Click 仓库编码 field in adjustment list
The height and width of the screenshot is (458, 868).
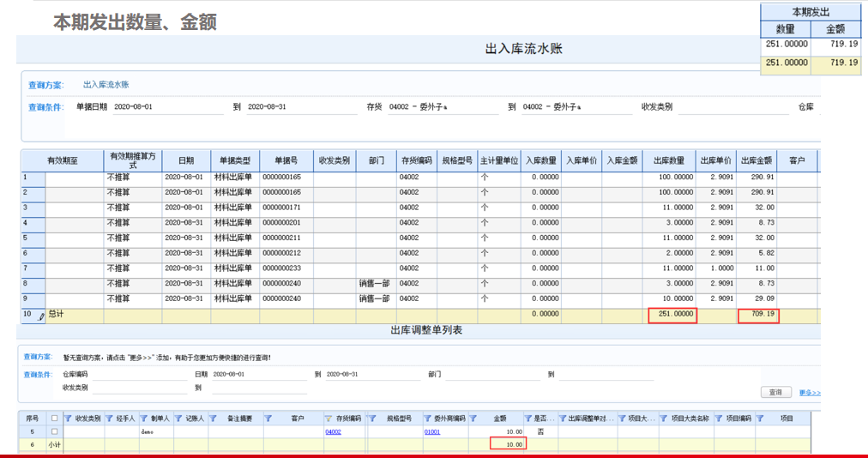(x=140, y=374)
